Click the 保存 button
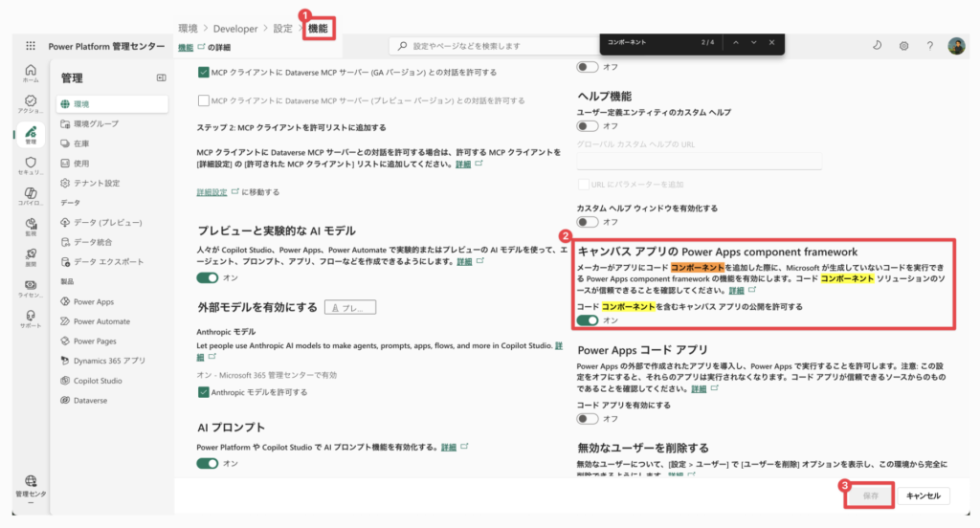 [870, 495]
